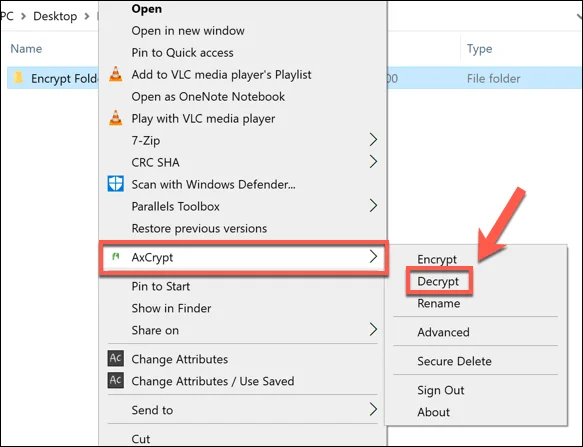This screenshot has height=447, width=583.
Task: Expand the 7-Zip submenu arrow
Action: click(373, 140)
